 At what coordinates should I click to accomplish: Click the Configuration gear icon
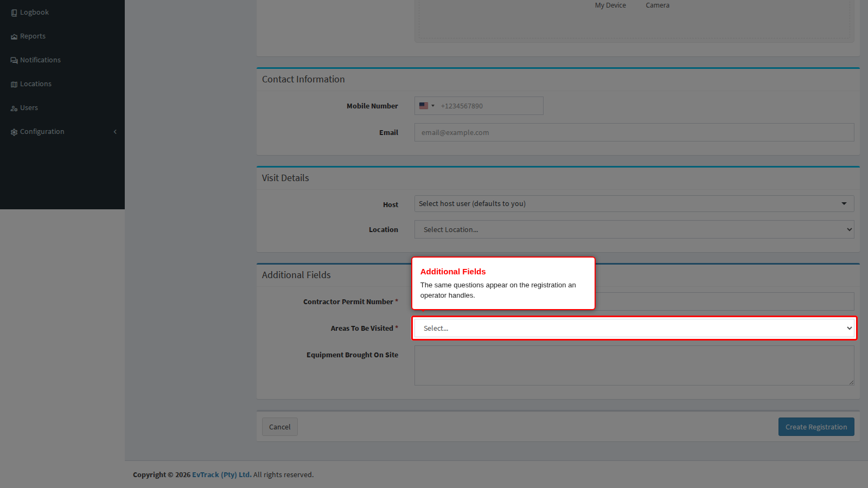[x=14, y=132]
